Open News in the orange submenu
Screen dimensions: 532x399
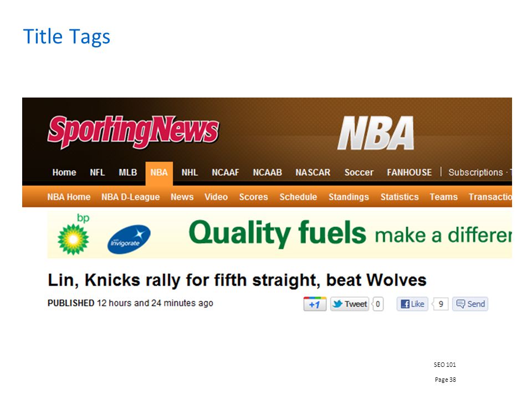click(182, 197)
